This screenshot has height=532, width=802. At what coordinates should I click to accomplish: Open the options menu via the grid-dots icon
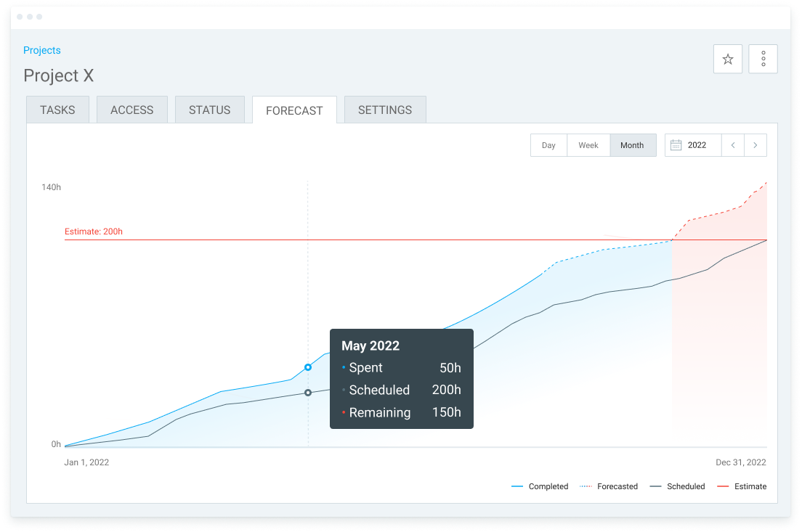tap(763, 59)
